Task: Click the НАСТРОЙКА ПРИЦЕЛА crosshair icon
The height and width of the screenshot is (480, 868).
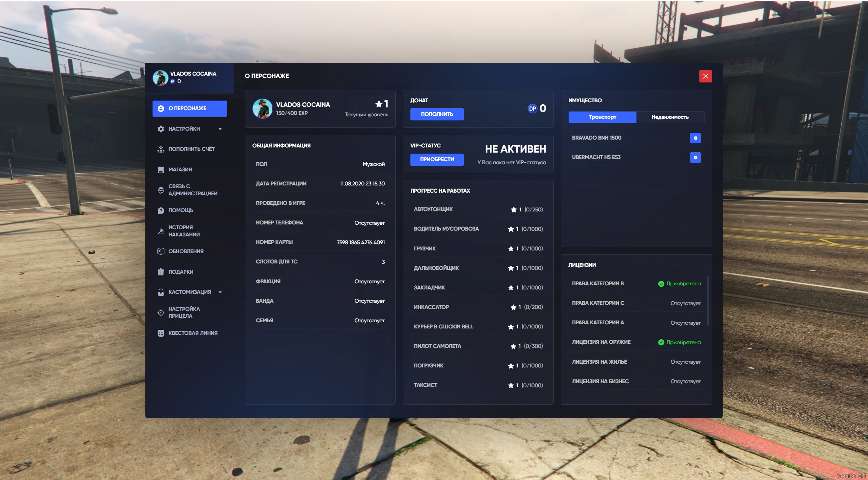Action: pyautogui.click(x=161, y=313)
